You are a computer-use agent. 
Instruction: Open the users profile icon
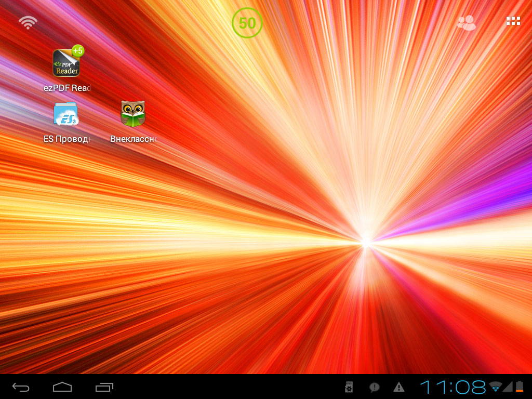[x=467, y=23]
